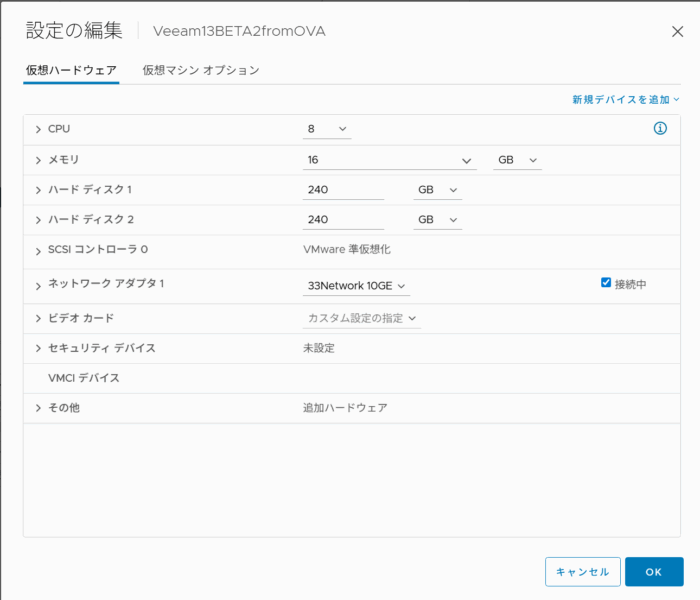Expand the メモリ row

click(38, 160)
